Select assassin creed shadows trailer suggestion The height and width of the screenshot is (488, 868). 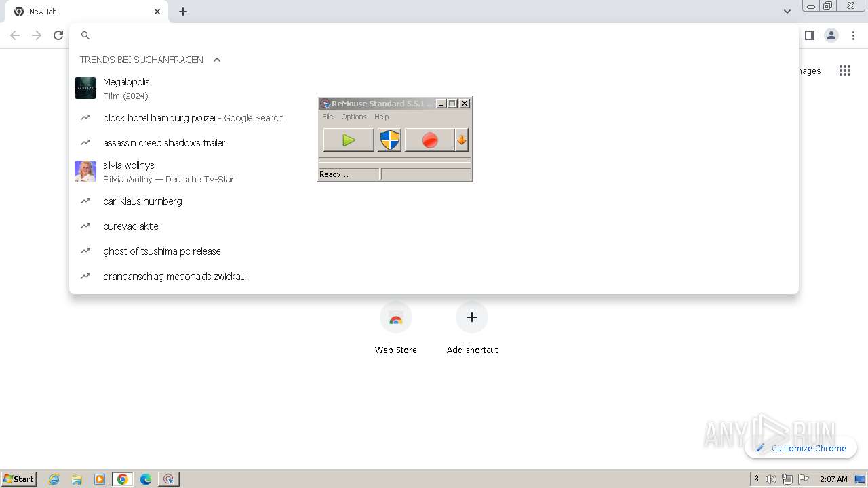[434, 143]
